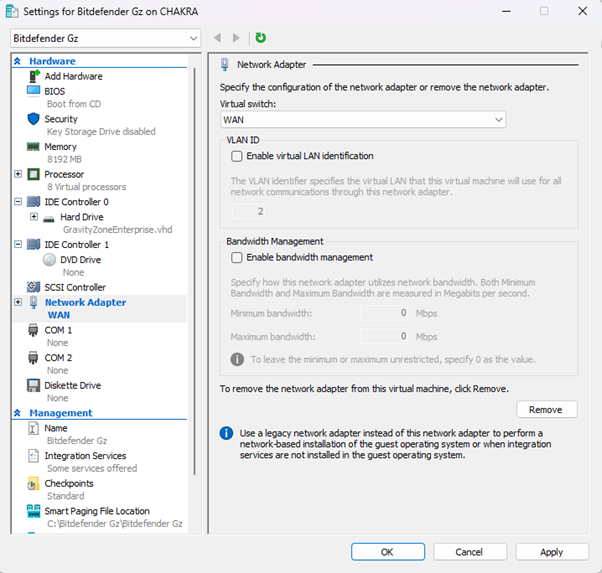Click the green refresh icon in toolbar
602x573 pixels.
tap(261, 38)
